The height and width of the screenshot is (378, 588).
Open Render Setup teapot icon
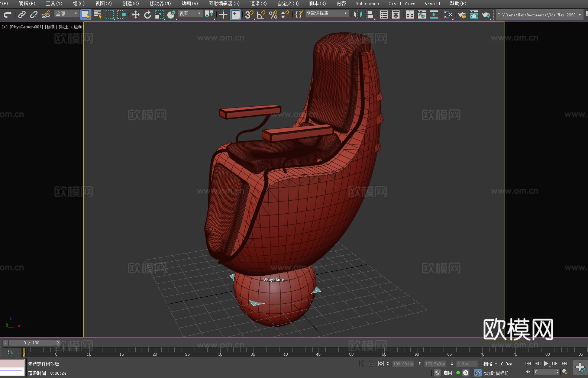click(x=462, y=14)
